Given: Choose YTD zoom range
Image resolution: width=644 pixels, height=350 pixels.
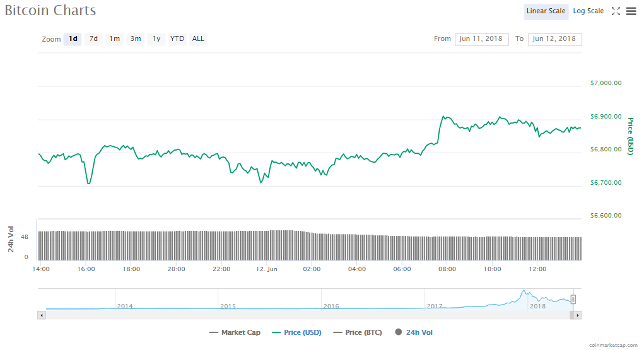Looking at the screenshot, I should click(x=177, y=38).
